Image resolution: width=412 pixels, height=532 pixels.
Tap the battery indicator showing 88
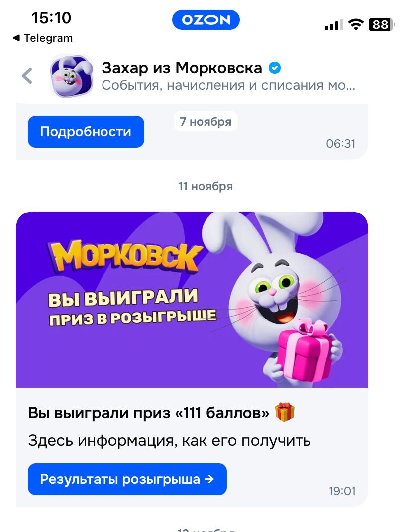(382, 25)
